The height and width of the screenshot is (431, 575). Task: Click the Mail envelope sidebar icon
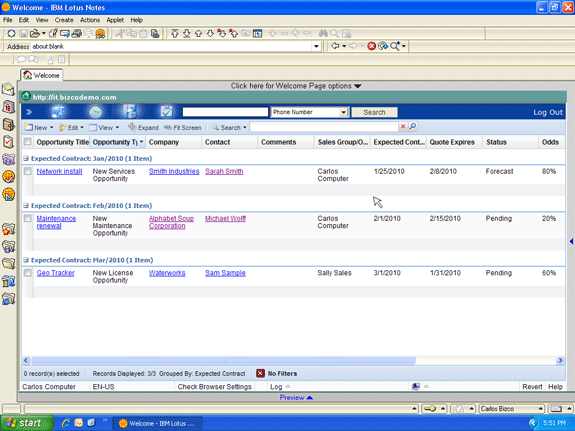point(8,89)
